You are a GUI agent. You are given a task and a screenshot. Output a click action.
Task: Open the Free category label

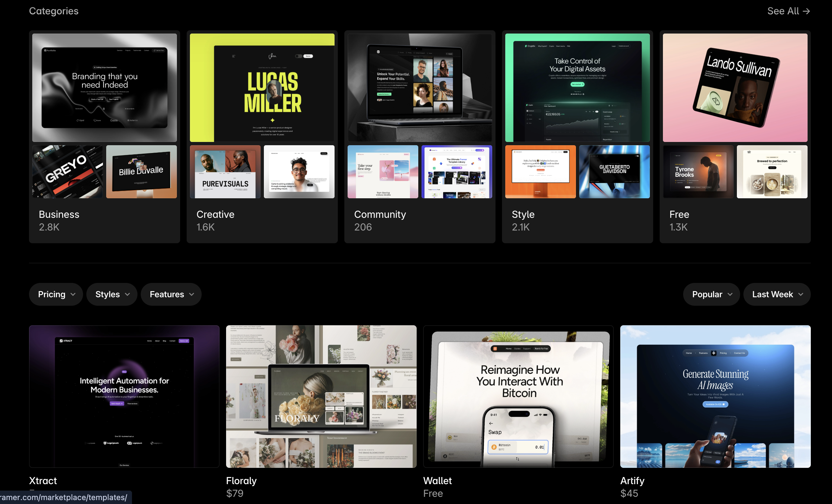tap(679, 214)
